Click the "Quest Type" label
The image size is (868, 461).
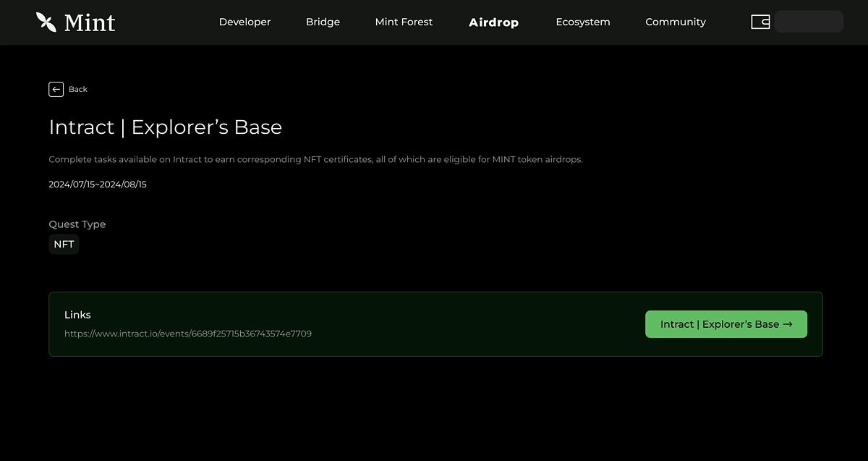77,224
